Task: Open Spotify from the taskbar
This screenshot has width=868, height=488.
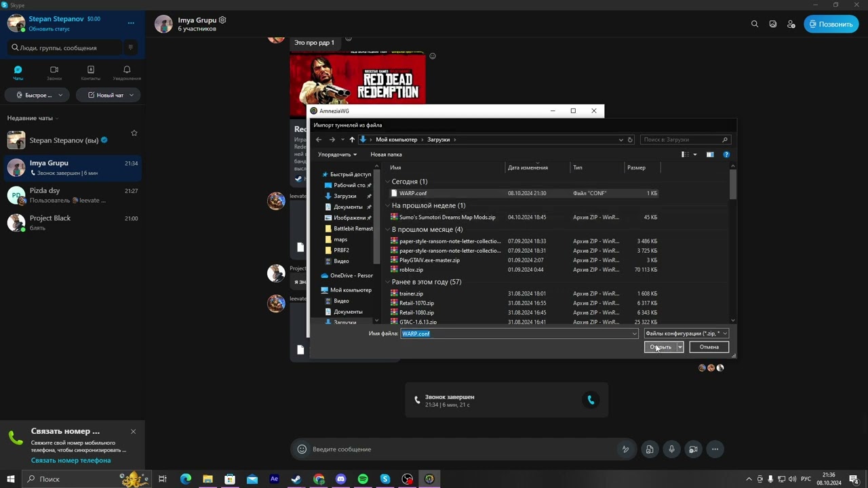Action: coord(363,479)
